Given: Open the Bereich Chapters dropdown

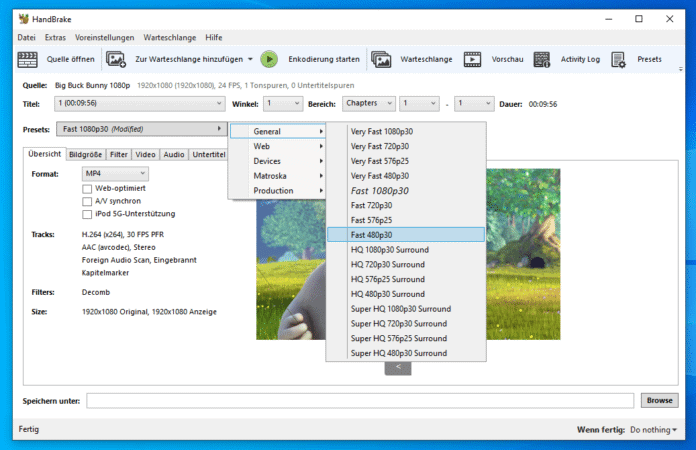Looking at the screenshot, I should point(368,103).
